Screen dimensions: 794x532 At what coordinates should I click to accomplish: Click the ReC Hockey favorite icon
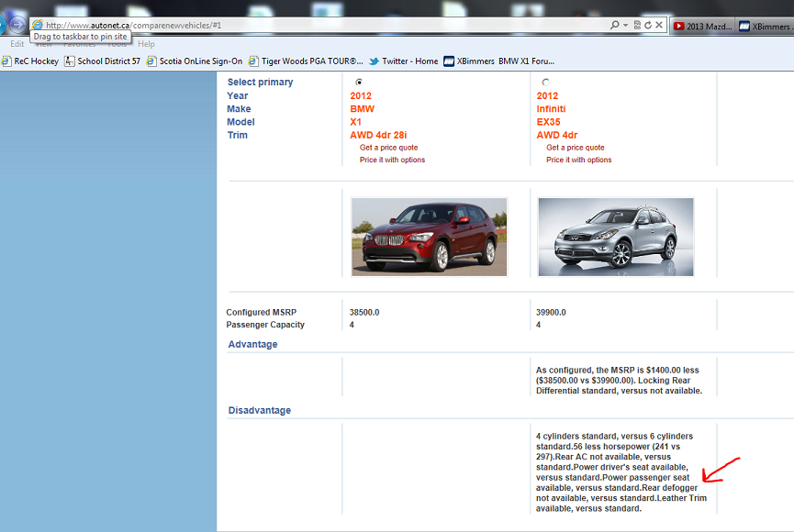coord(6,61)
